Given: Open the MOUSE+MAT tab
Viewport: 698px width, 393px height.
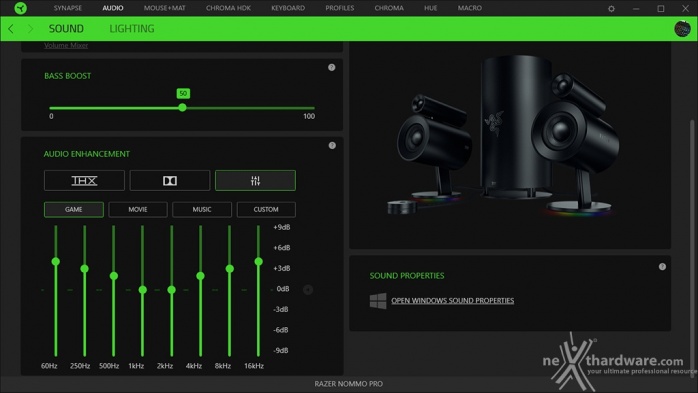Looking at the screenshot, I should coord(165,8).
